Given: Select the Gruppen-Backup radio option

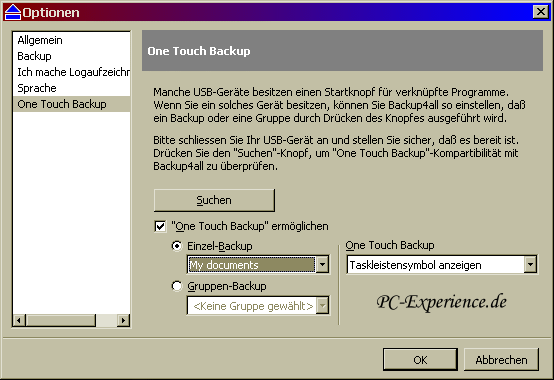Looking at the screenshot, I should click(x=177, y=286).
